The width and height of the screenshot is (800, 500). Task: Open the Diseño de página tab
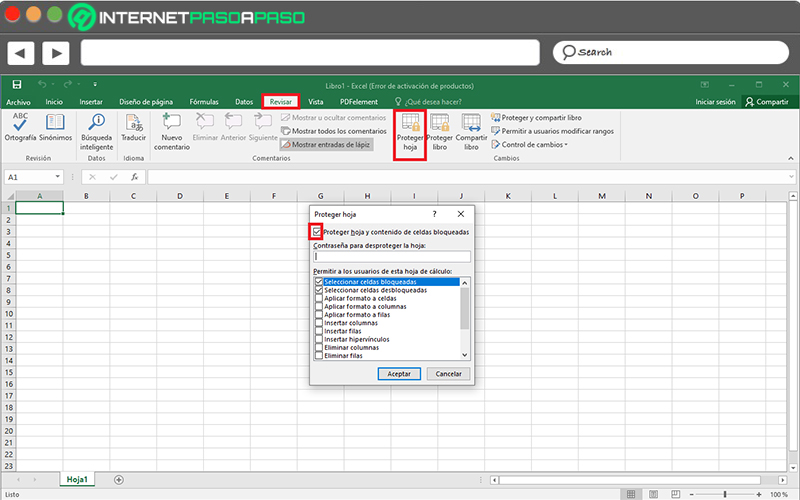point(146,102)
